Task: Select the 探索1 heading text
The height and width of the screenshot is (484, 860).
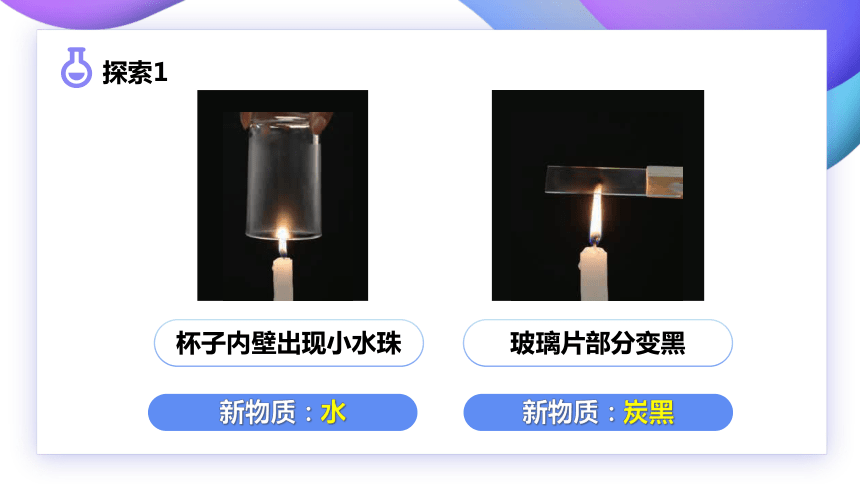Action: [134, 72]
